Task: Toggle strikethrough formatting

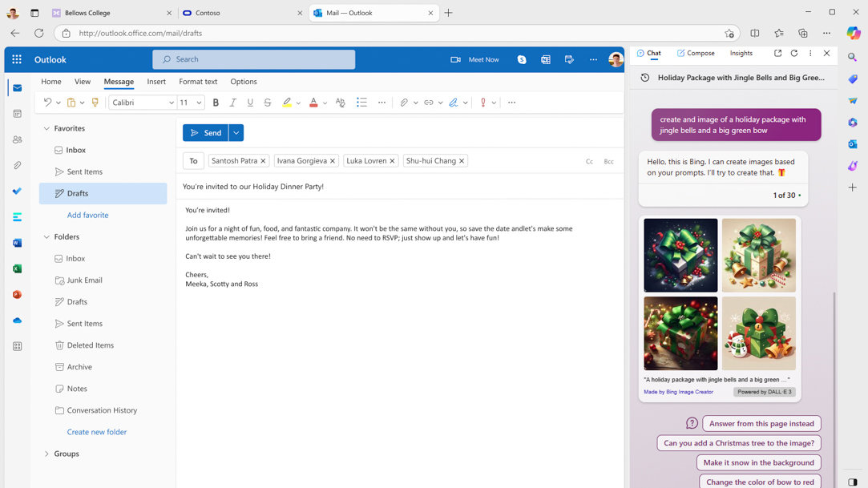Action: pos(268,103)
